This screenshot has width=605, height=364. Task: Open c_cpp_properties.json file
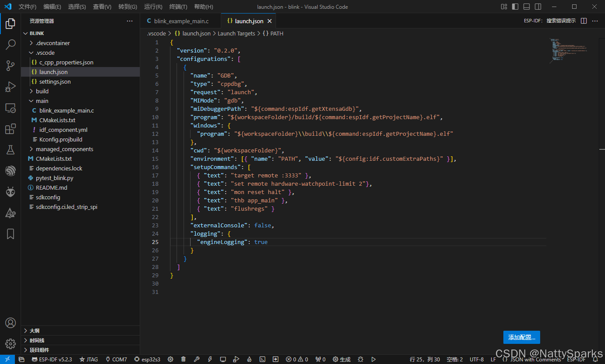81,62
